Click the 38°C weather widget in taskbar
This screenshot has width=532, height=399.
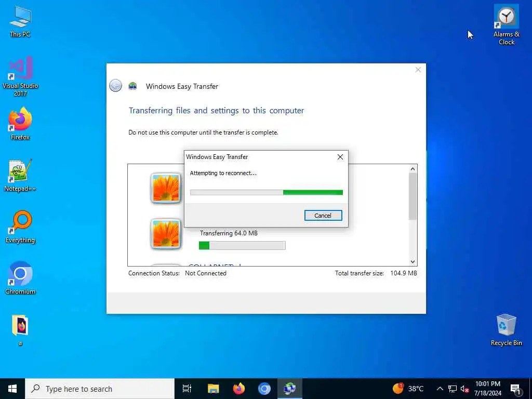click(x=408, y=389)
